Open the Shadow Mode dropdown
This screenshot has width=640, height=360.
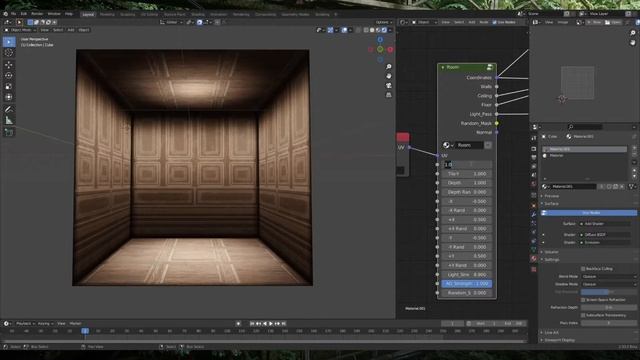pos(609,284)
